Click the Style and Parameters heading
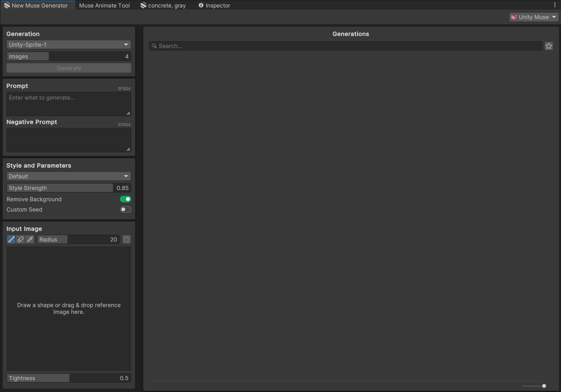Screen dimensions: 561x392 tap(38, 166)
